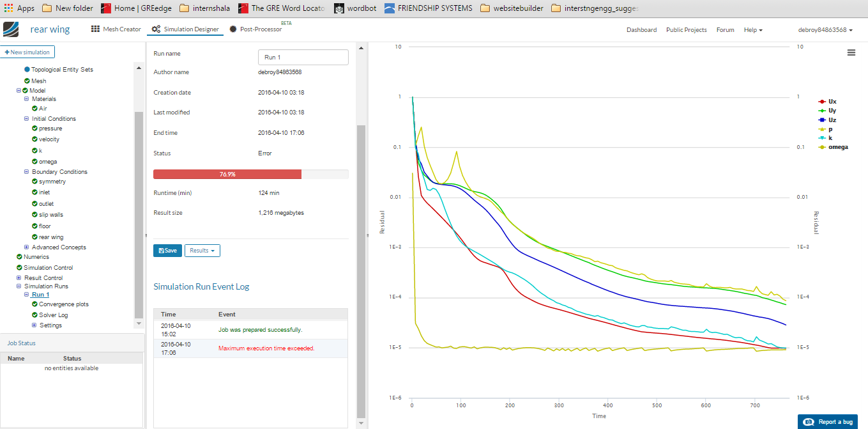The height and width of the screenshot is (429, 868).
Task: Toggle the omega series in chart legend
Action: point(837,148)
